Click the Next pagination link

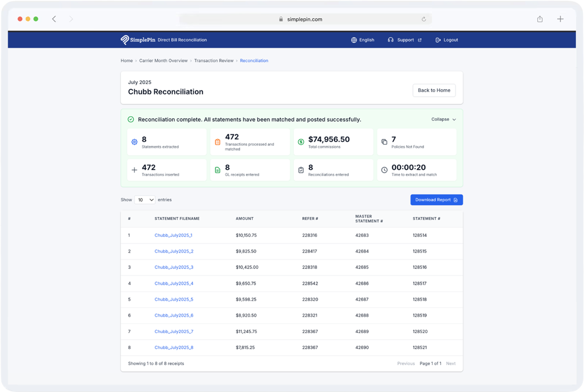click(x=451, y=364)
